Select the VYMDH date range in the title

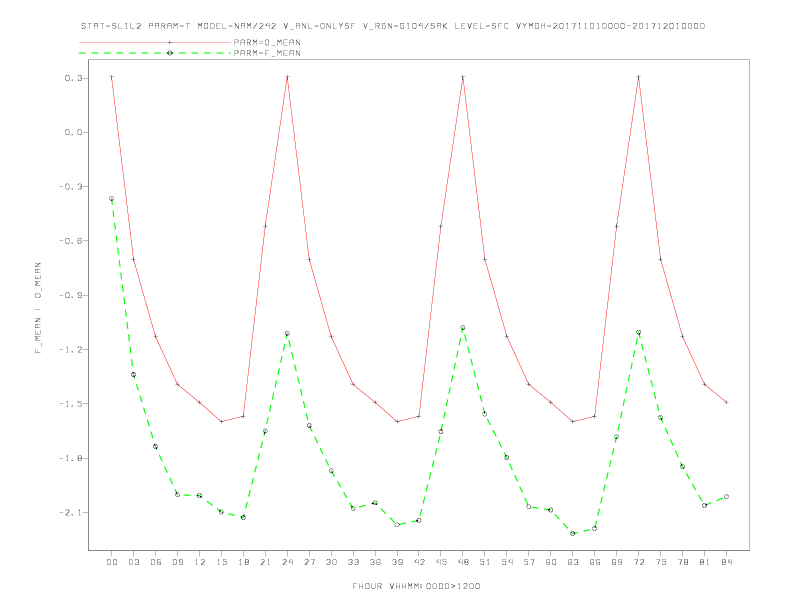610,26
